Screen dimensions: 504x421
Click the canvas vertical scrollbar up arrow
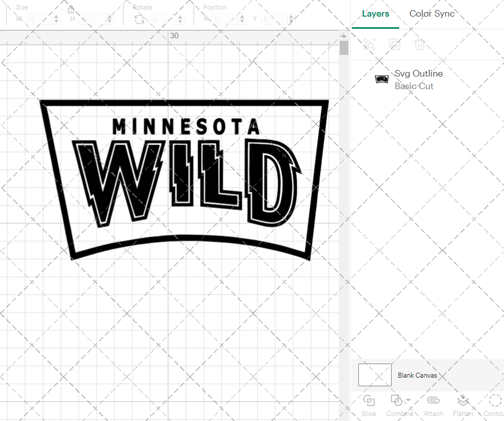pos(344,36)
